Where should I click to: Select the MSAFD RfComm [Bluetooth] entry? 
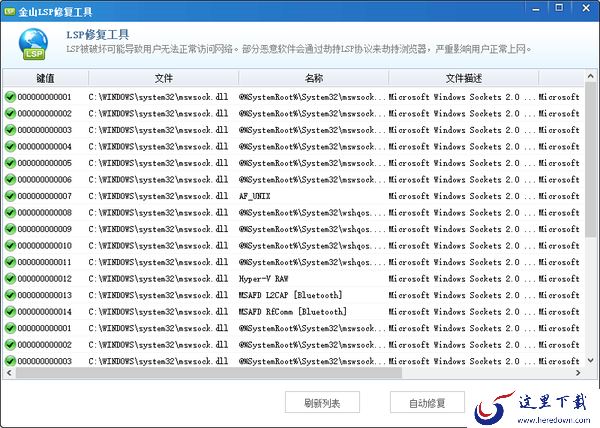(293, 312)
